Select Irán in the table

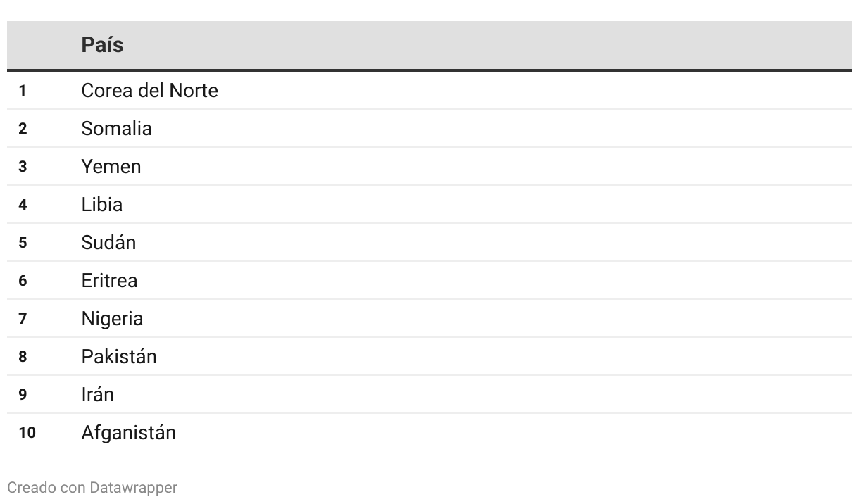coord(97,395)
